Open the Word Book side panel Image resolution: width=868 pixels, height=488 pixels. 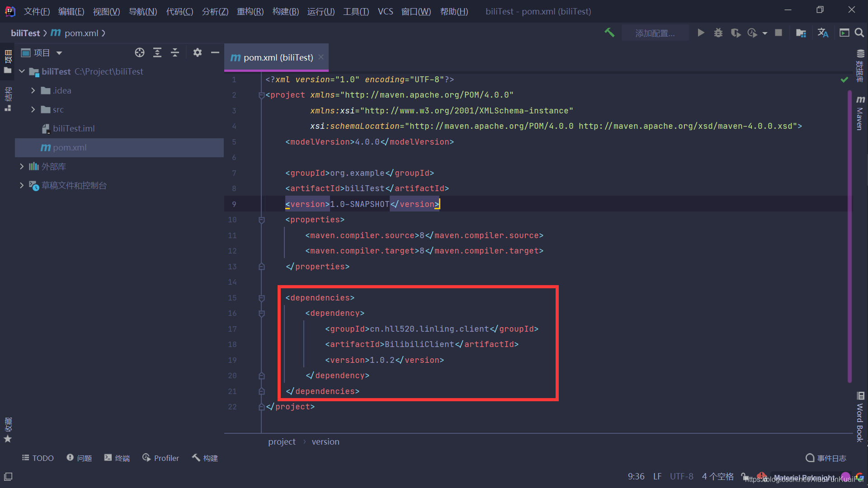(x=860, y=417)
